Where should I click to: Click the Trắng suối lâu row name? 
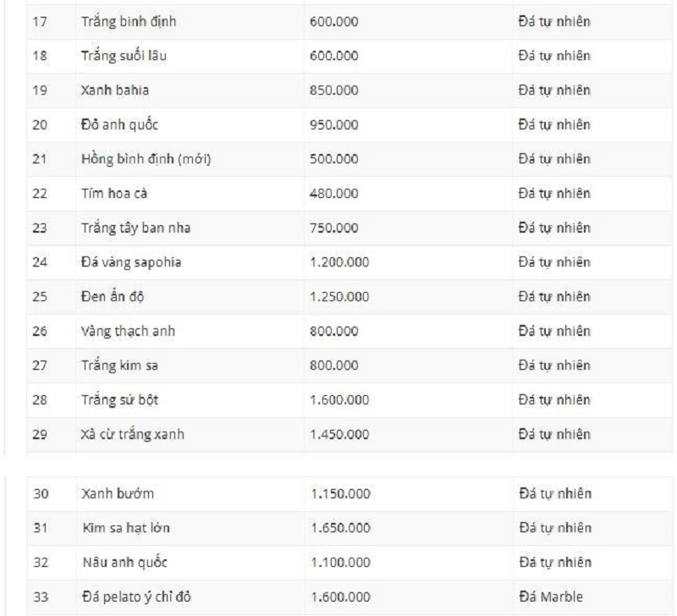point(124,56)
